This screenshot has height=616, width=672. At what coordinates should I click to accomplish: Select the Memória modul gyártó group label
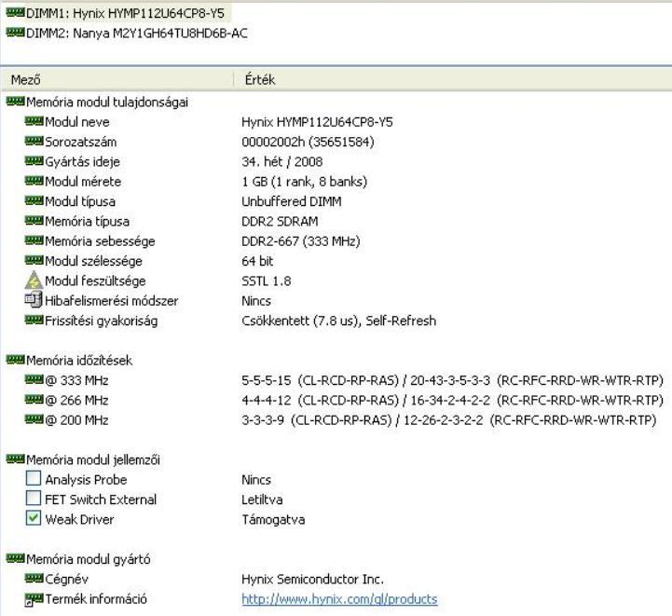(89, 559)
